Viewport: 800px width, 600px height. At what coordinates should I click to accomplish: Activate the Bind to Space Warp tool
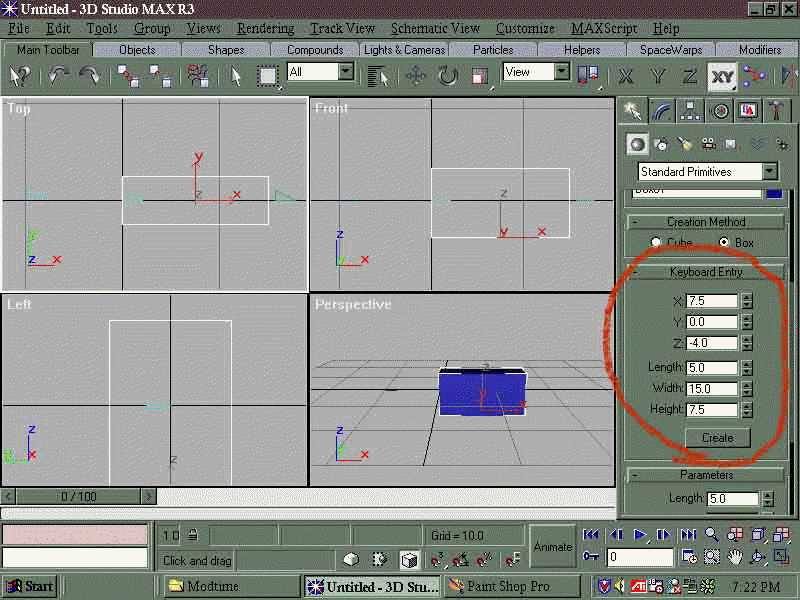pyautogui.click(x=197, y=76)
